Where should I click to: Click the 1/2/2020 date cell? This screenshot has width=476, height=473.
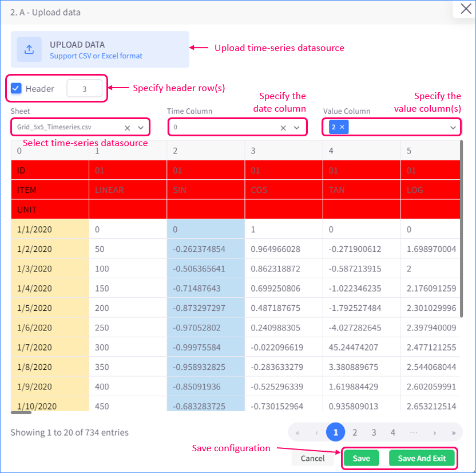coord(50,249)
